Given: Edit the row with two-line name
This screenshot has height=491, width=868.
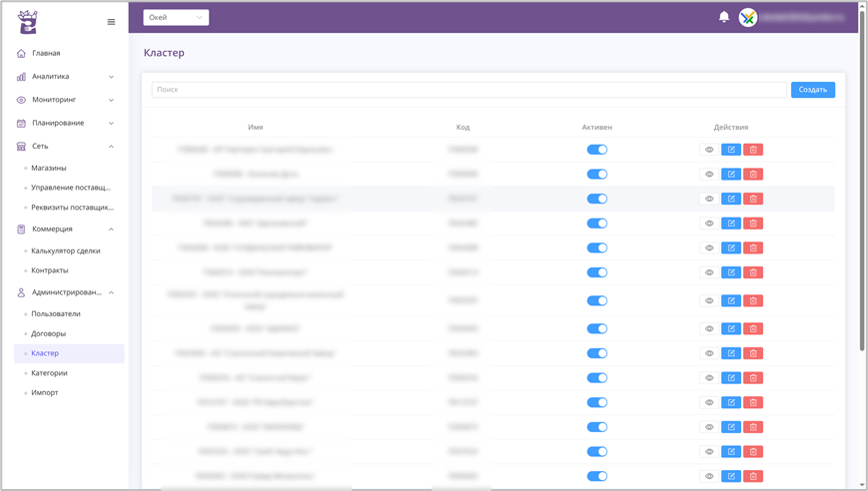Looking at the screenshot, I should 731,300.
